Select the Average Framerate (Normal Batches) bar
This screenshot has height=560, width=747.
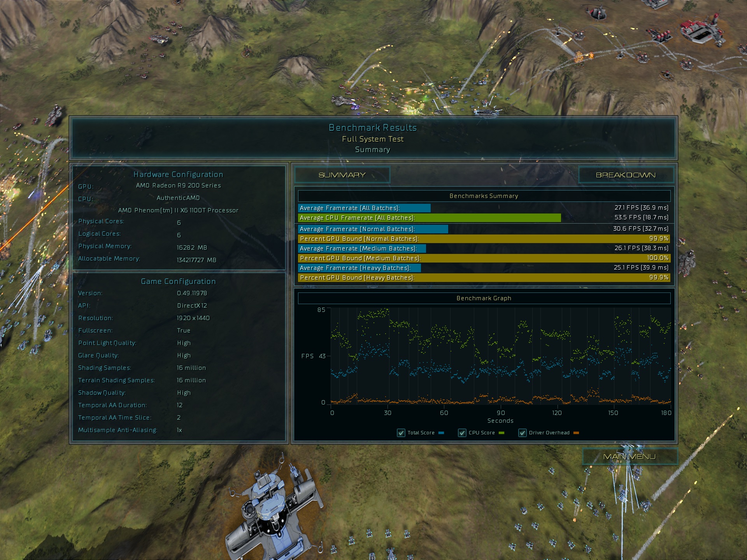click(x=373, y=229)
